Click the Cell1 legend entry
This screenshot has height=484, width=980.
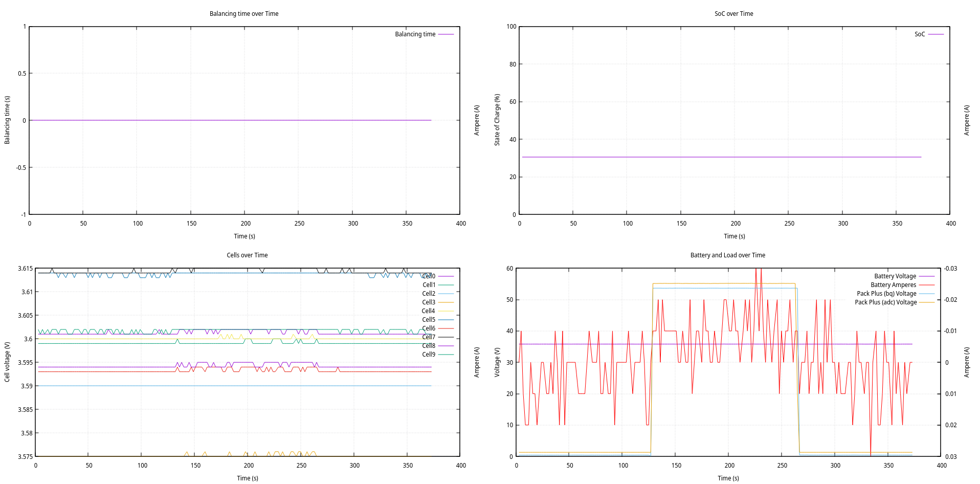pos(429,285)
